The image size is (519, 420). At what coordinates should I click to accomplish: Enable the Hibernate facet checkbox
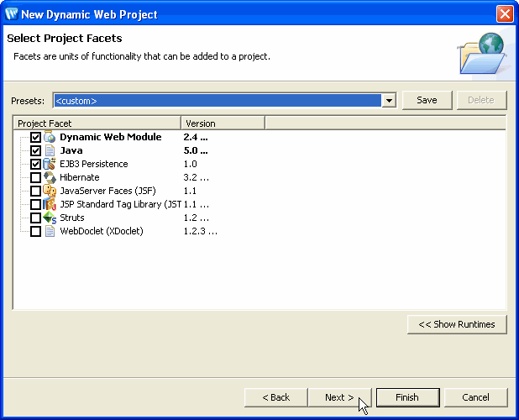(35, 178)
